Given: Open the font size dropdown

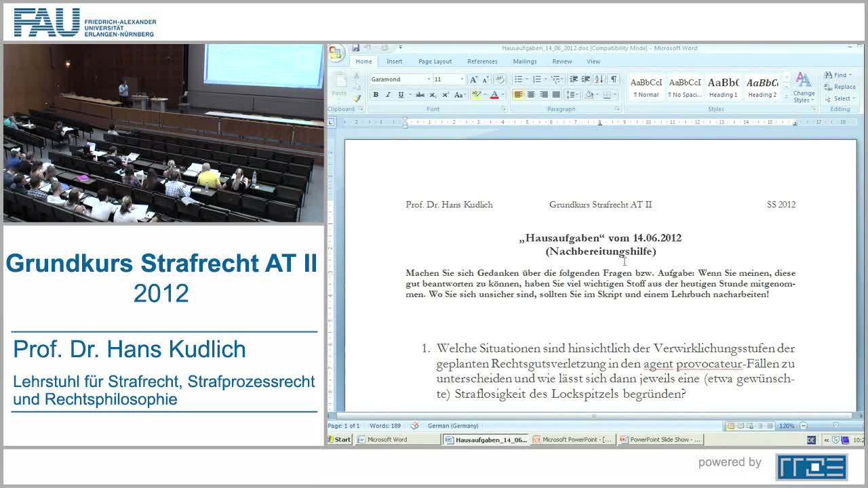Looking at the screenshot, I should click(462, 79).
